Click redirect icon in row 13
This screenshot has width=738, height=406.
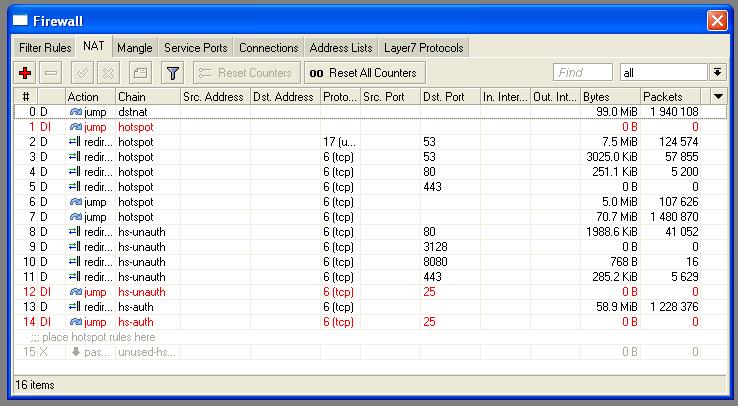click(74, 307)
